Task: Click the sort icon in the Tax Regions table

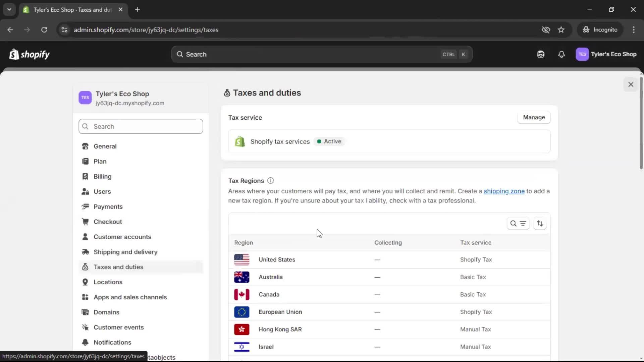Action: click(x=540, y=224)
